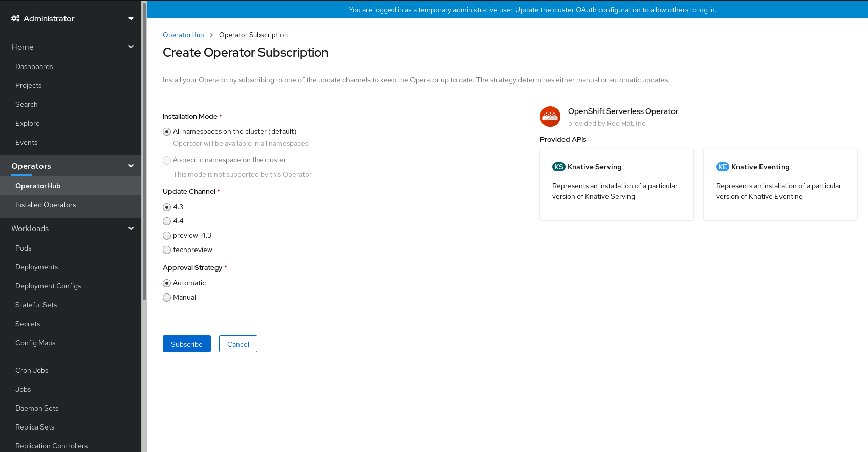
Task: Open Events in the sidebar
Action: (x=27, y=142)
